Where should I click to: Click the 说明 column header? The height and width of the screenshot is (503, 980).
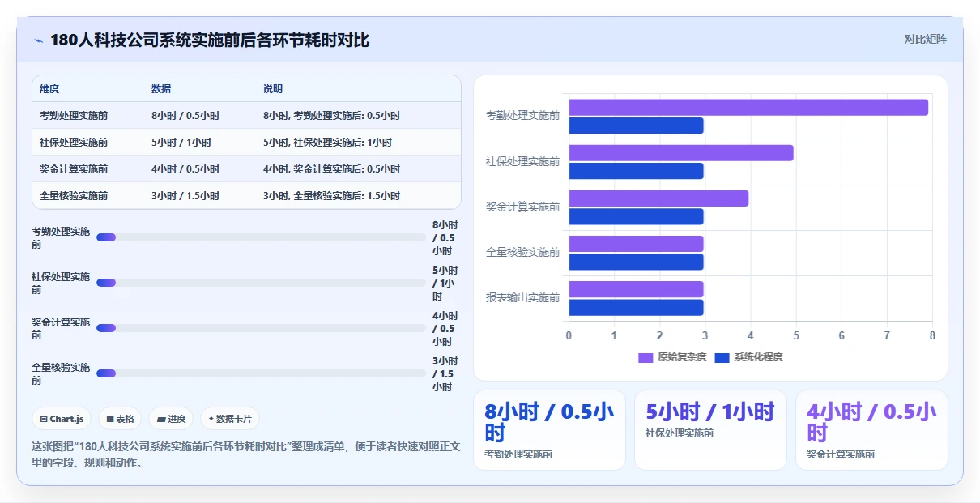tap(273, 89)
